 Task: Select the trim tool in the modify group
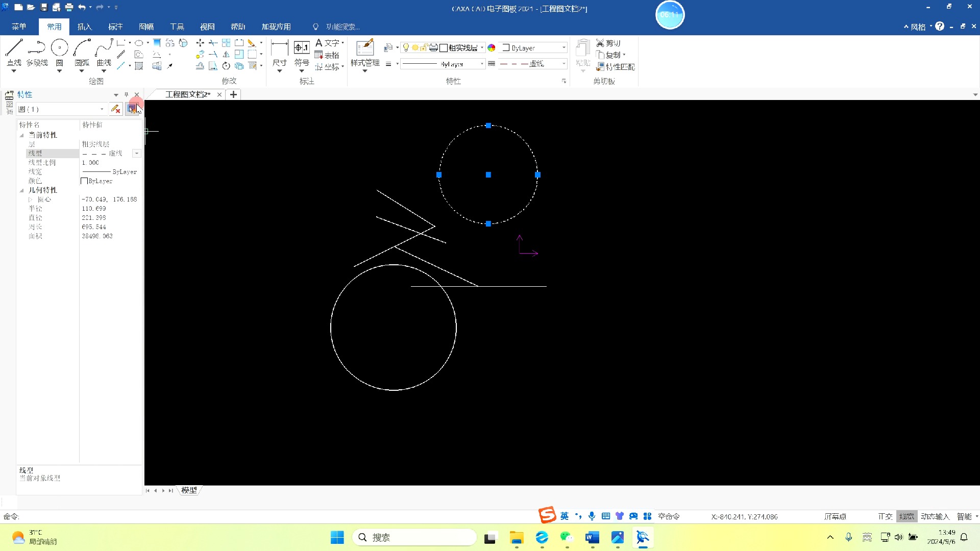pos(213,43)
